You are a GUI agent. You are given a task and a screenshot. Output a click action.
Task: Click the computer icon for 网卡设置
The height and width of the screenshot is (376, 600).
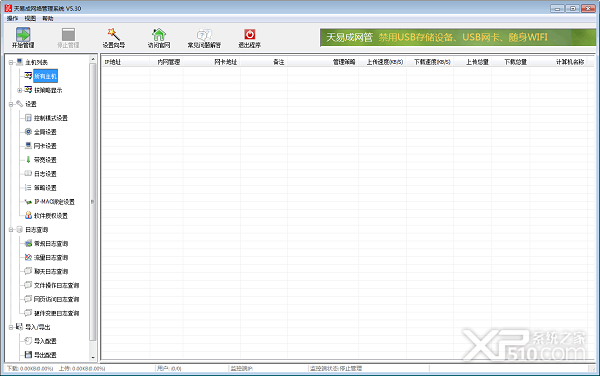28,146
